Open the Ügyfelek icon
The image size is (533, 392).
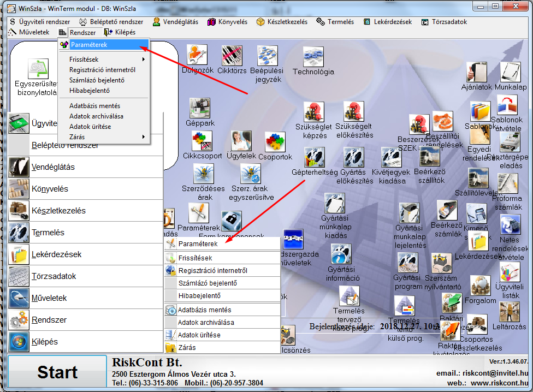coord(241,141)
